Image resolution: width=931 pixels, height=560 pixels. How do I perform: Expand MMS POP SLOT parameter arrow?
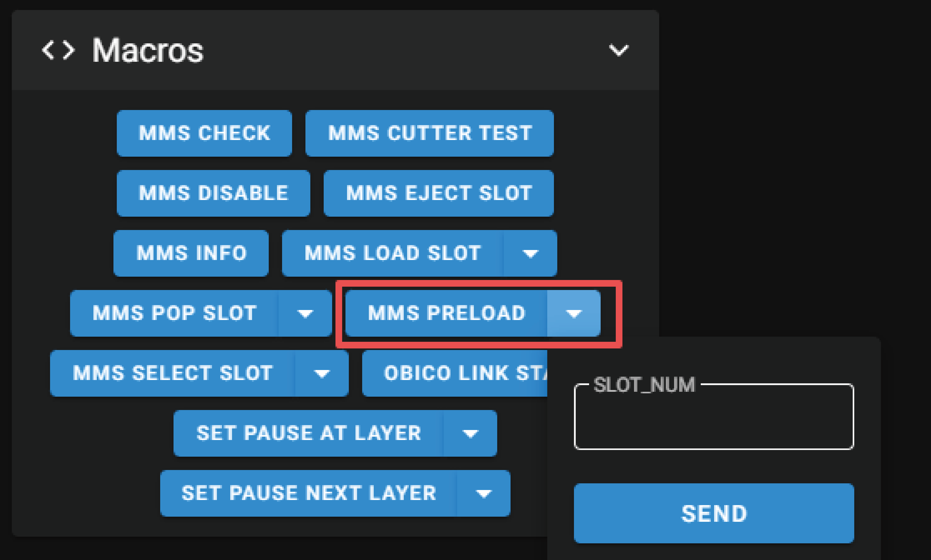click(x=305, y=313)
